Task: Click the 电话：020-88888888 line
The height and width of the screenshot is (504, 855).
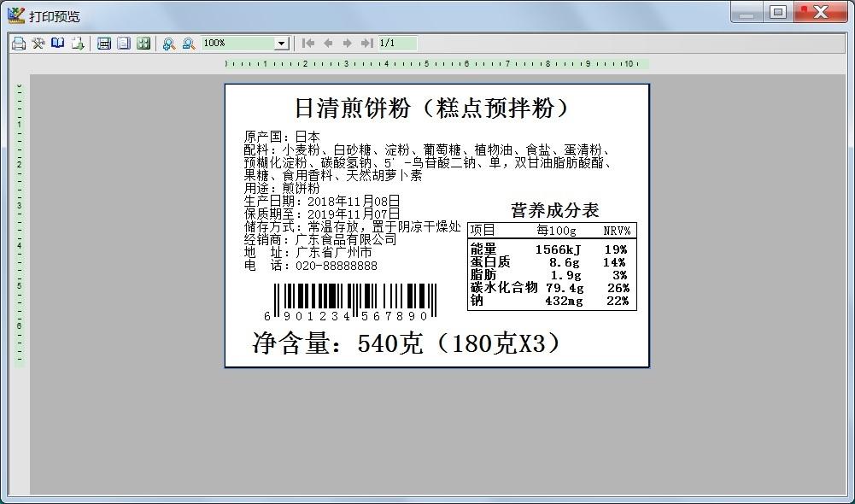Action: tap(310, 266)
